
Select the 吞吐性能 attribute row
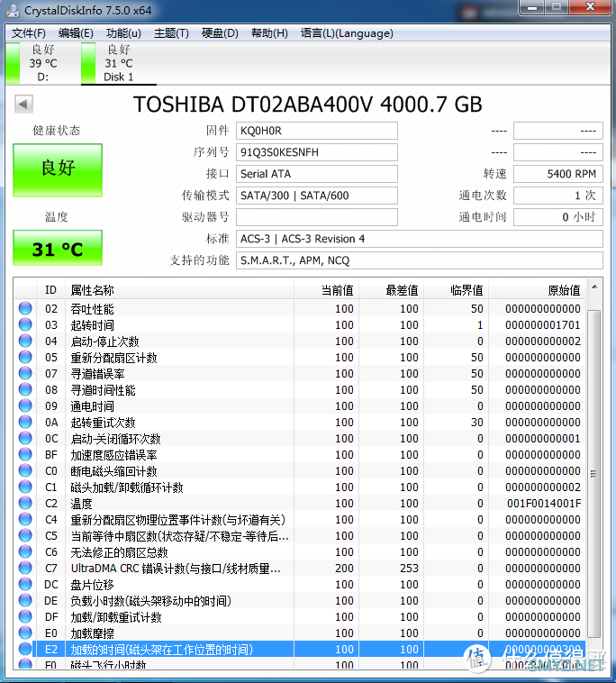(300, 308)
